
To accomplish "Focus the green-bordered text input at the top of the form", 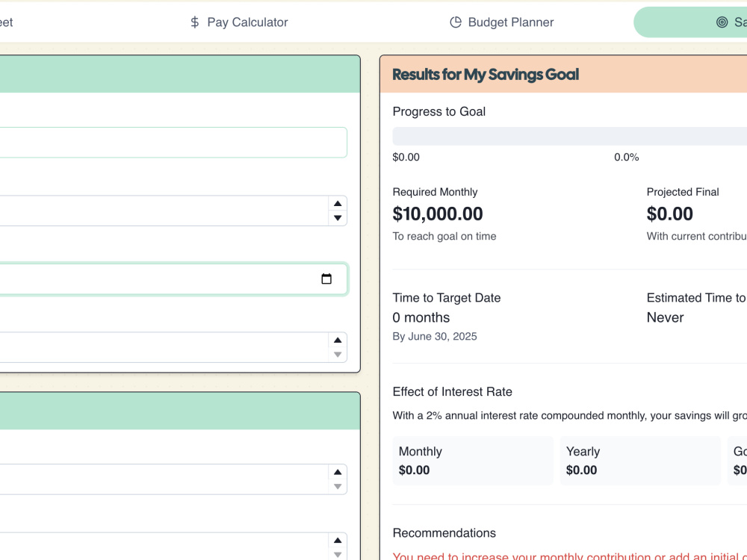I will click(173, 143).
